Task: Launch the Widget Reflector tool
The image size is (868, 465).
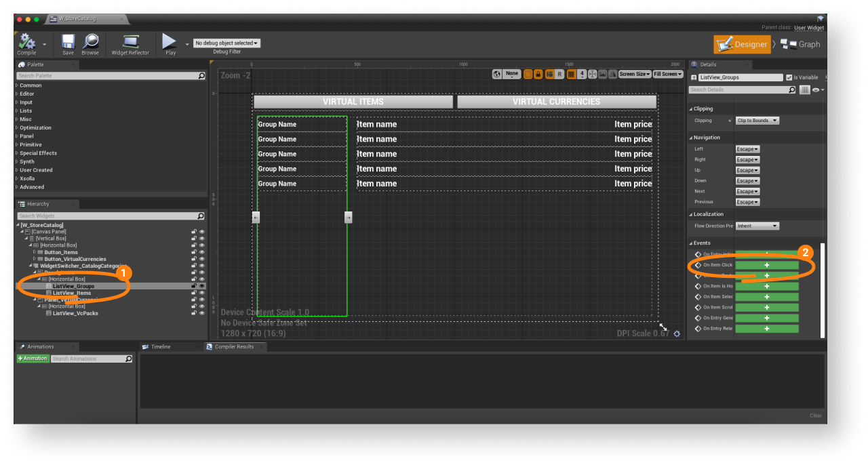Action: pos(130,43)
